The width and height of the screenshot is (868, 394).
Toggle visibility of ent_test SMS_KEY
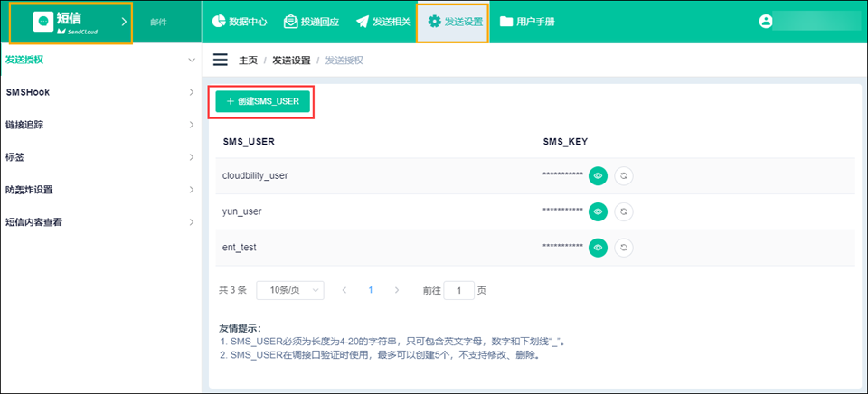click(598, 247)
